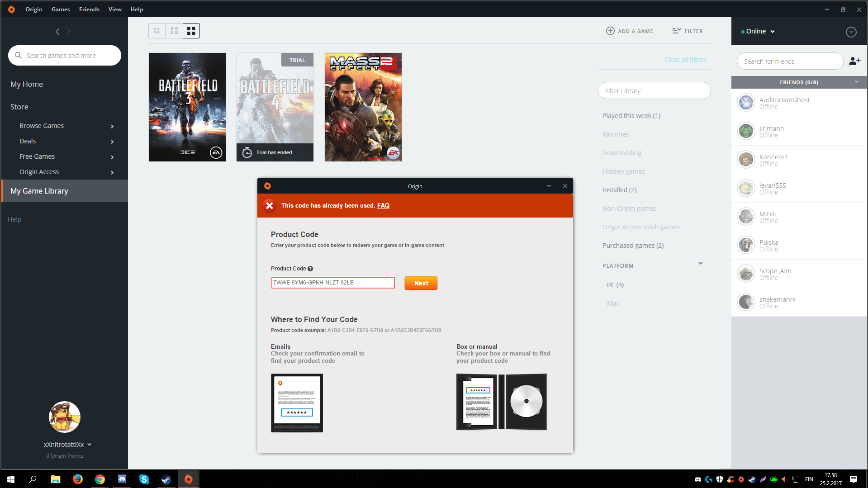The width and height of the screenshot is (868, 488).
Task: Click the Filter icon in library toolbar
Action: pos(677,31)
